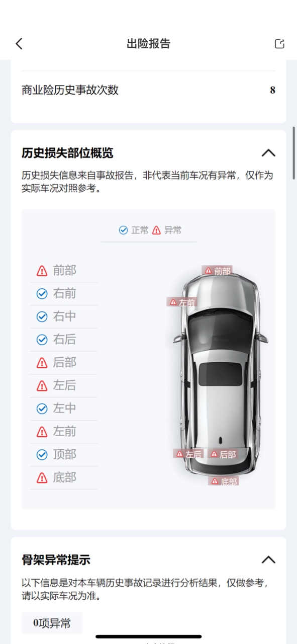Tap the 前部 warning marker on the car image
297x644 pixels.
[x=217, y=271]
